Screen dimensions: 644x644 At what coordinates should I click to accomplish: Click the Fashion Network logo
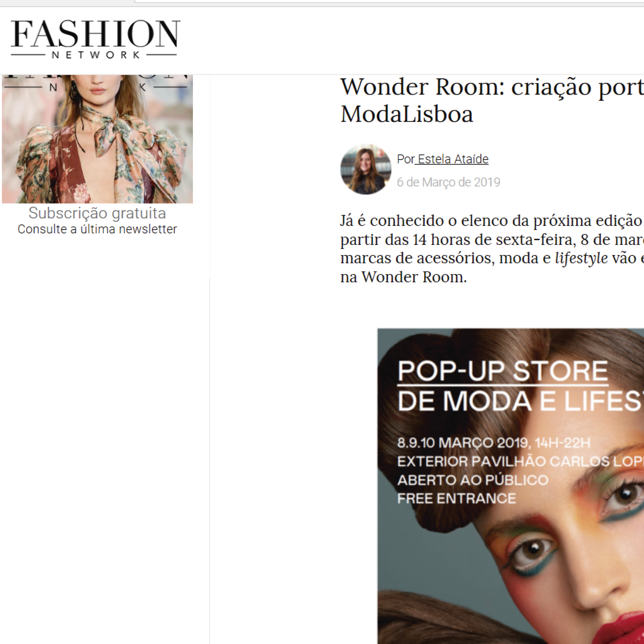[x=95, y=39]
